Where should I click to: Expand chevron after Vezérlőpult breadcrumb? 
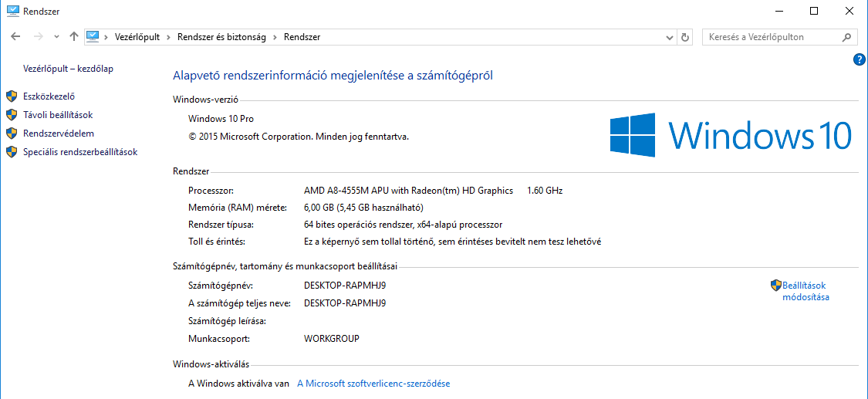coord(168,37)
